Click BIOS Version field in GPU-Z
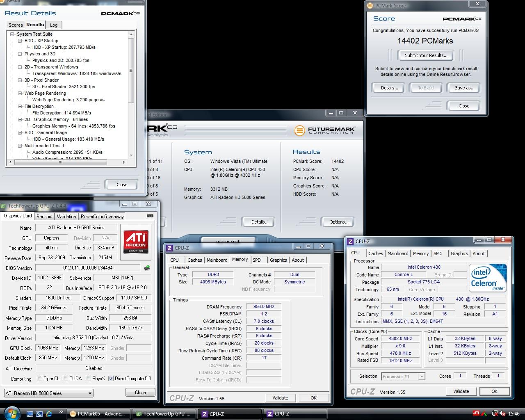The image size is (525, 420). (x=89, y=268)
